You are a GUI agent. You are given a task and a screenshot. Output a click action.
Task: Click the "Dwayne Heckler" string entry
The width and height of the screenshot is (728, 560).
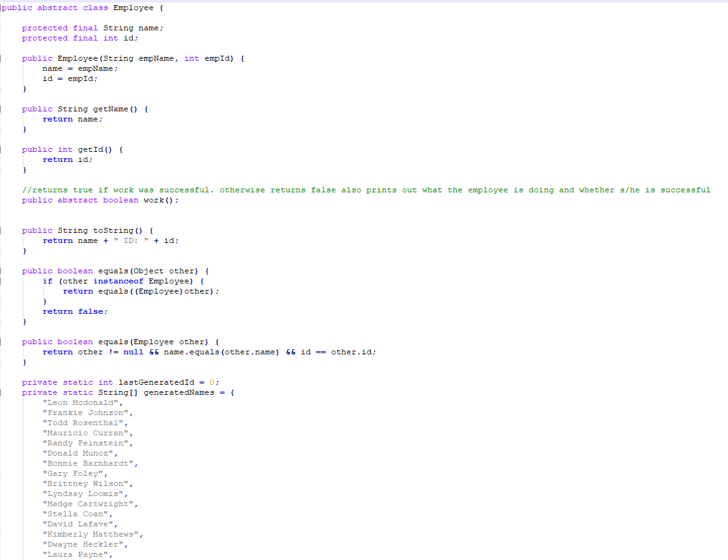(x=85, y=545)
